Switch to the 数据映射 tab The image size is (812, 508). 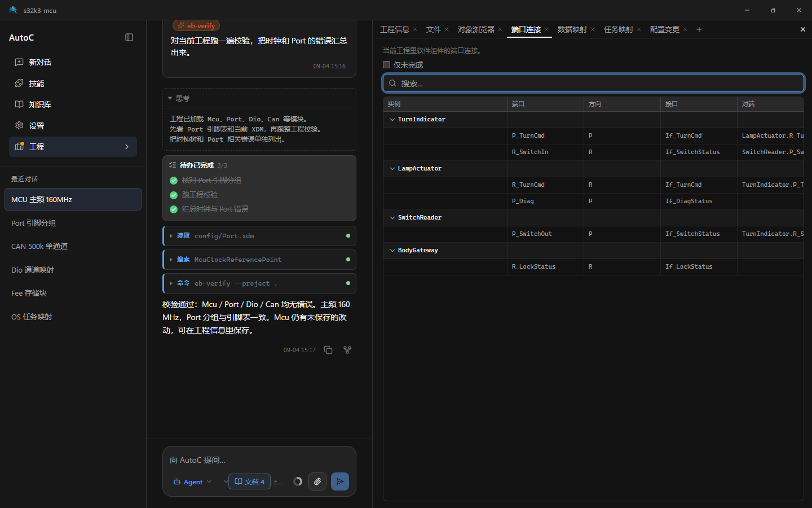[572, 29]
